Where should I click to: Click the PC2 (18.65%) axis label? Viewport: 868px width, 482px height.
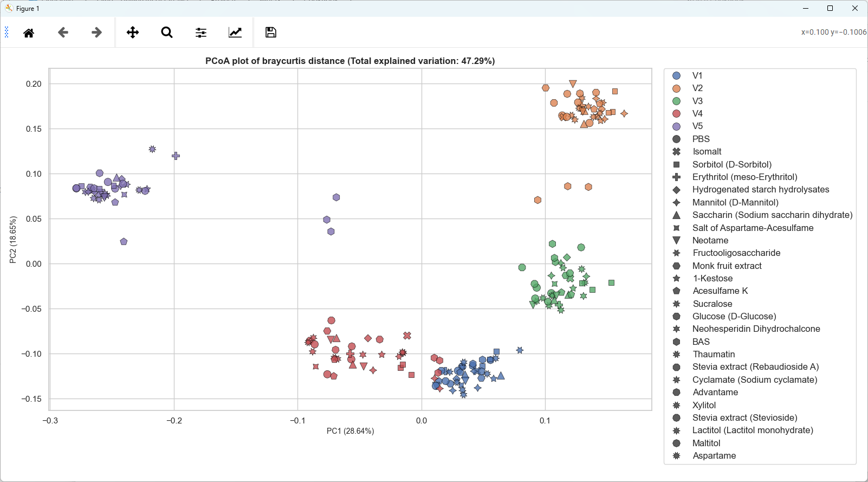pos(13,240)
